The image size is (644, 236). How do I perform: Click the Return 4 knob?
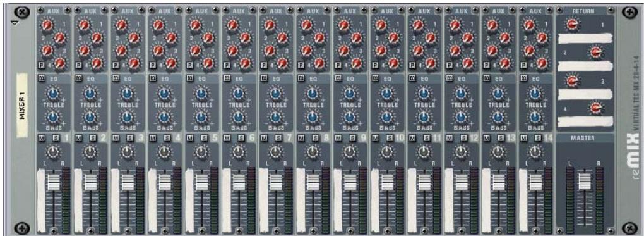coord(595,109)
